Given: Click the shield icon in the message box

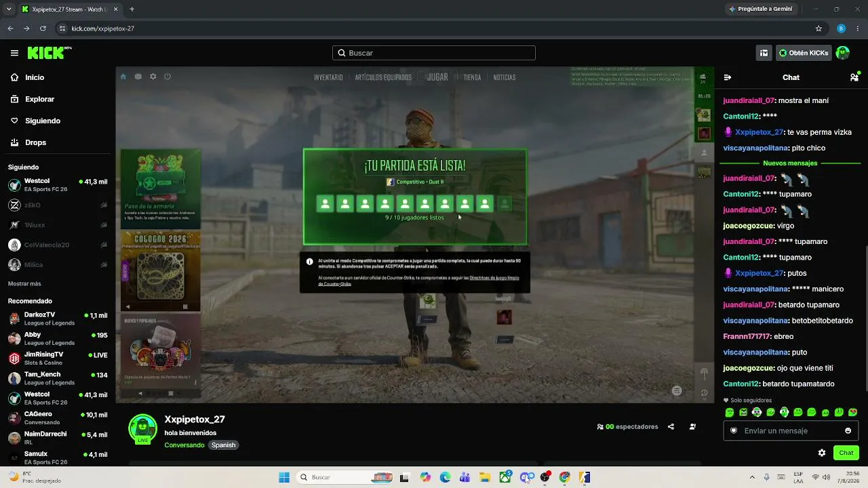Looking at the screenshot, I should tap(734, 430).
